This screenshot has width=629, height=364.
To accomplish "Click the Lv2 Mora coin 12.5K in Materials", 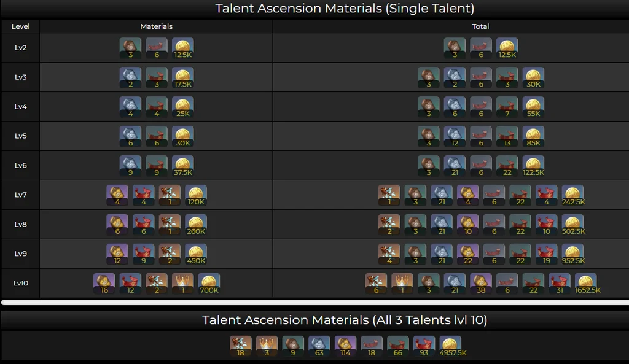I will click(183, 48).
